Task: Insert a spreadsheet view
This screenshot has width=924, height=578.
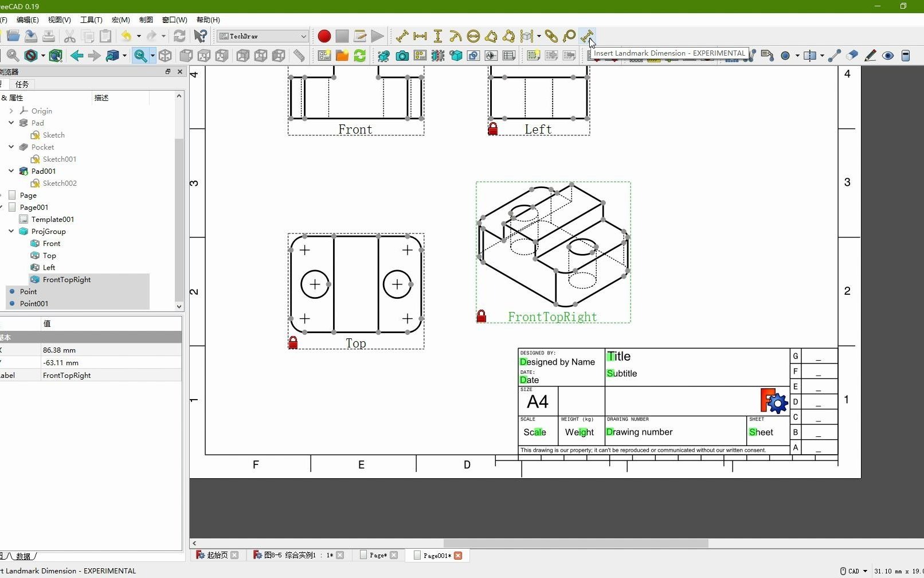Action: 508,56
